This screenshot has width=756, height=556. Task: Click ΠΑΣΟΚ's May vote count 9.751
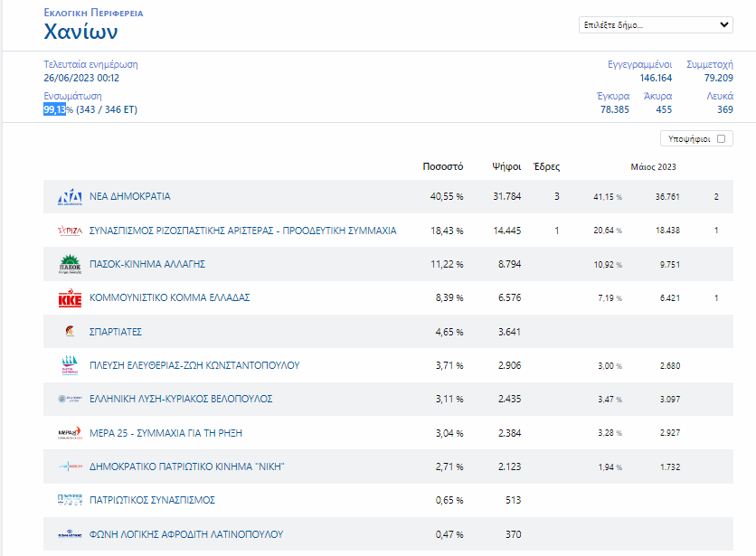click(x=670, y=264)
